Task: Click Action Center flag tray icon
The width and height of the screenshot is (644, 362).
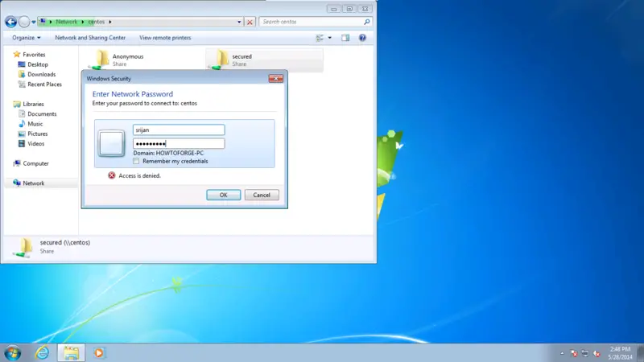Action: click(x=574, y=353)
